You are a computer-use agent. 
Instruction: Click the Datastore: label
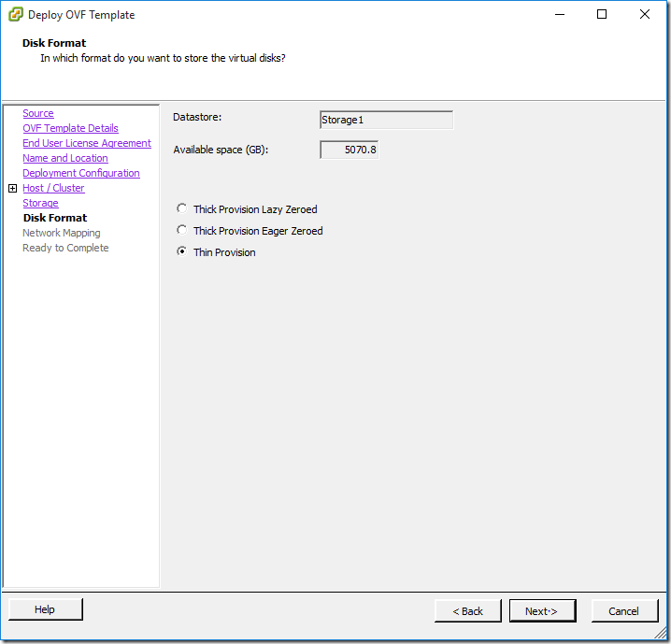click(197, 117)
